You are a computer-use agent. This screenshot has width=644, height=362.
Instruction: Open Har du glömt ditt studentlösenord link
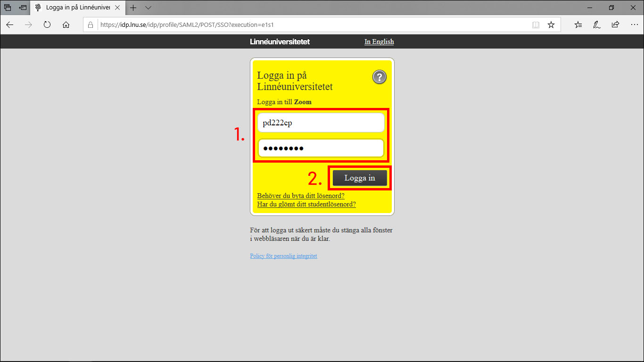point(306,204)
